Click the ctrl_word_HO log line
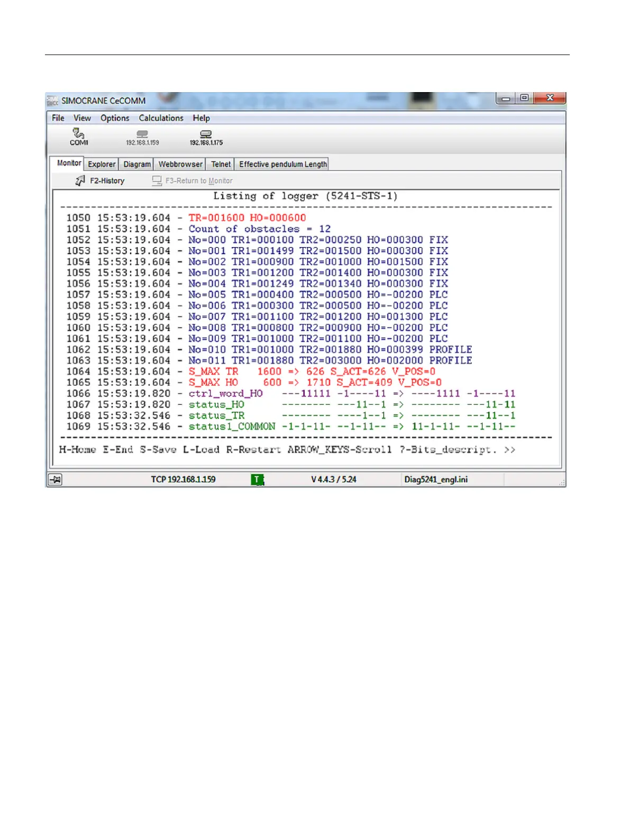 (x=291, y=394)
